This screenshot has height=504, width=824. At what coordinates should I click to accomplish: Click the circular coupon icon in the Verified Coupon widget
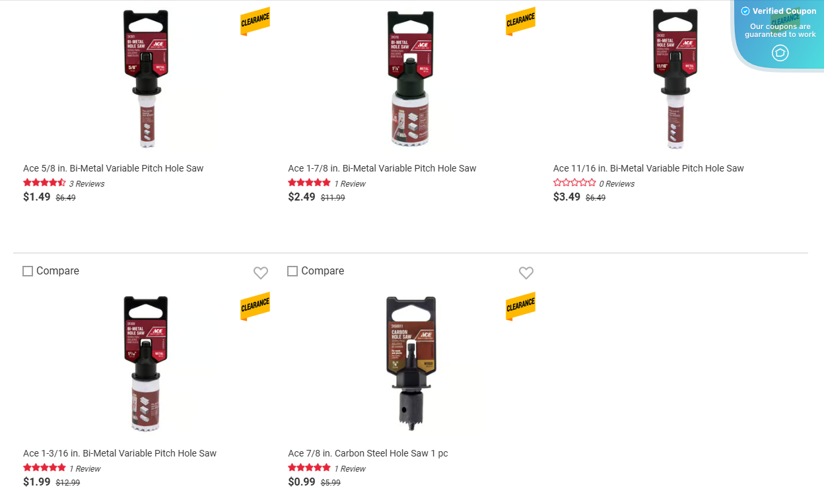click(x=780, y=53)
